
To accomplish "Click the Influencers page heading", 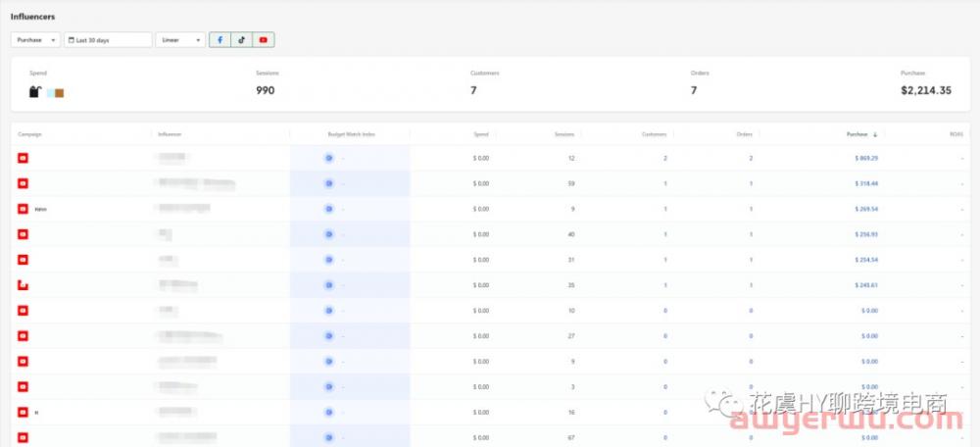I will point(32,17).
